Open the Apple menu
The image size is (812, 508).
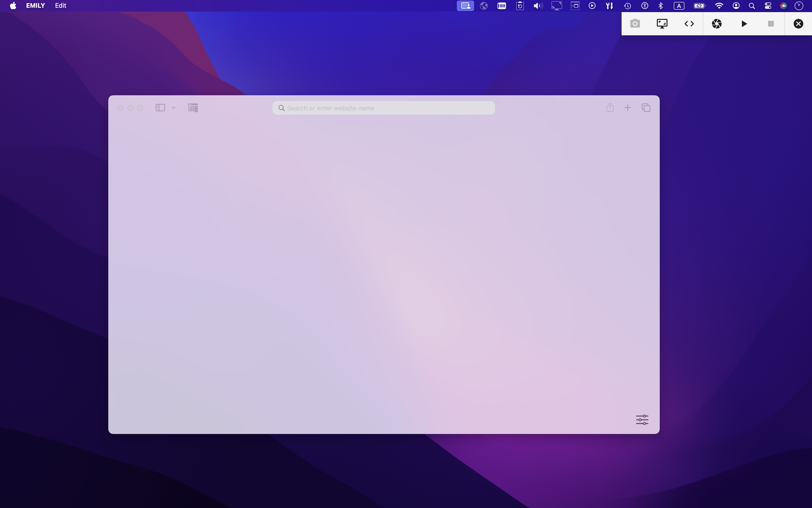13,6
